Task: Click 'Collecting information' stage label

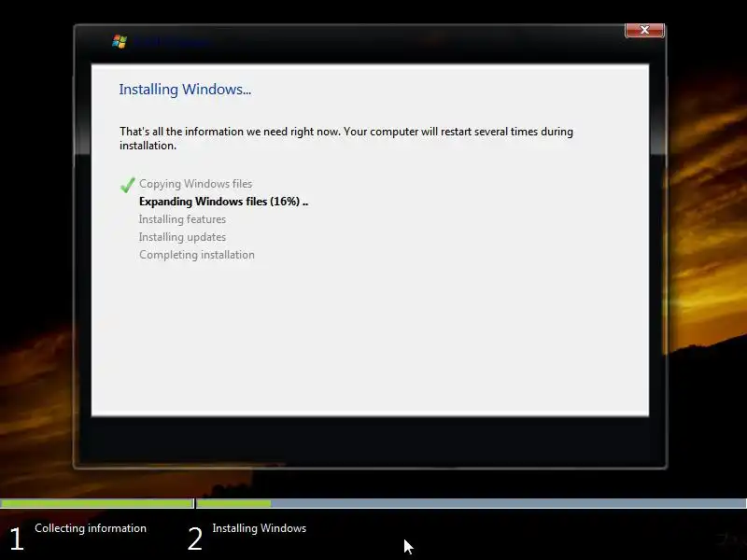Action: pos(91,528)
